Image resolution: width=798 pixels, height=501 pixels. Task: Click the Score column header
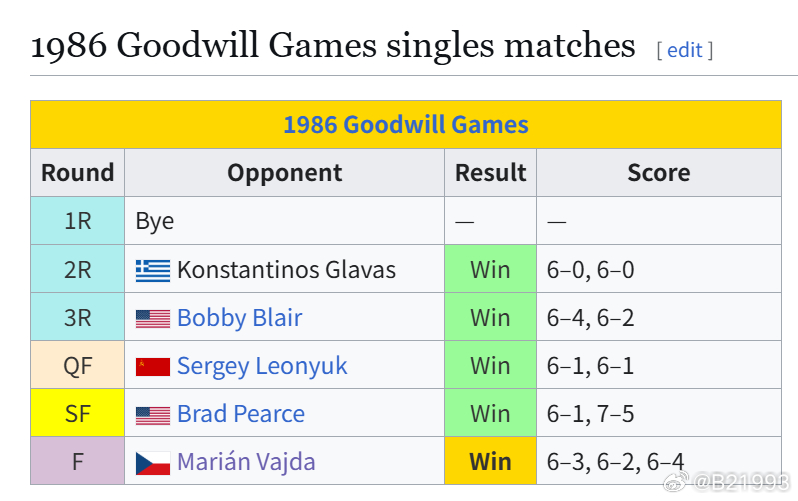coord(659,173)
